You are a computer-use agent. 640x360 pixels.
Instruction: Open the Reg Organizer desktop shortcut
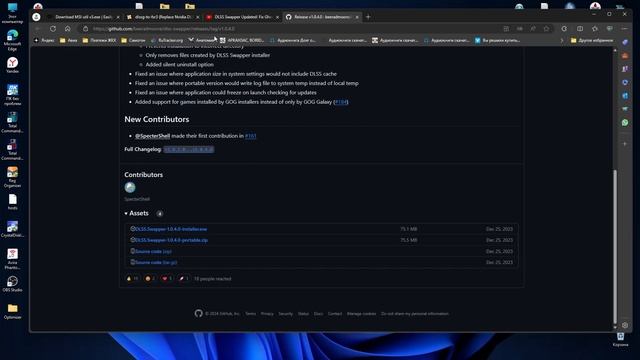coord(12,177)
